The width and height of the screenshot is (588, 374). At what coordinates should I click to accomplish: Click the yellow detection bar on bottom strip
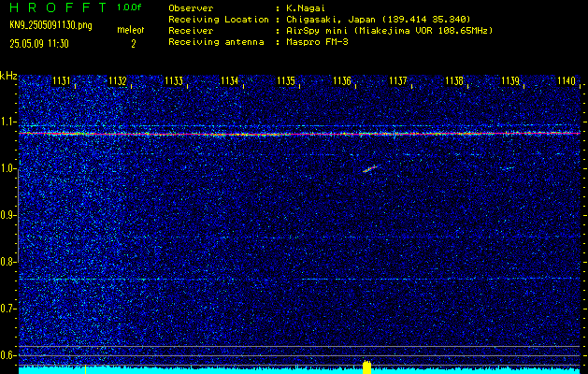pos(366,367)
